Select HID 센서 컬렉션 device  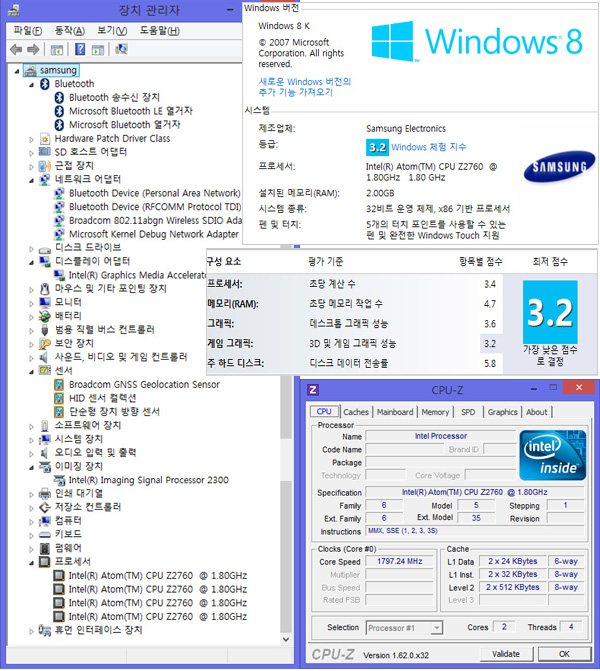point(102,398)
